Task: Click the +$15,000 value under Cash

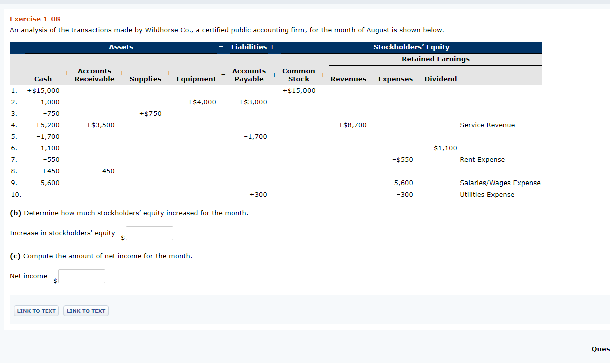Action: [43, 91]
